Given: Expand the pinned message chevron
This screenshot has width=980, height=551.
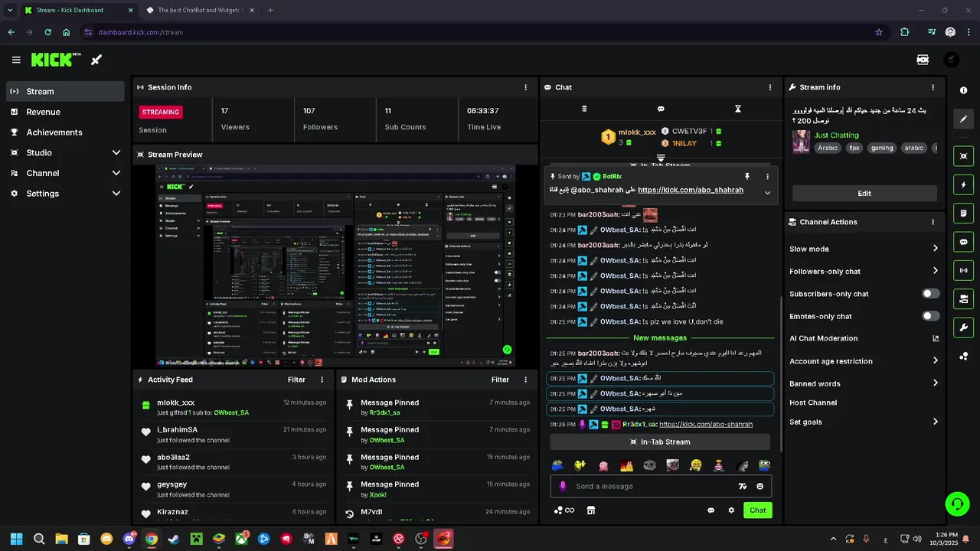Looking at the screenshot, I should tap(767, 192).
